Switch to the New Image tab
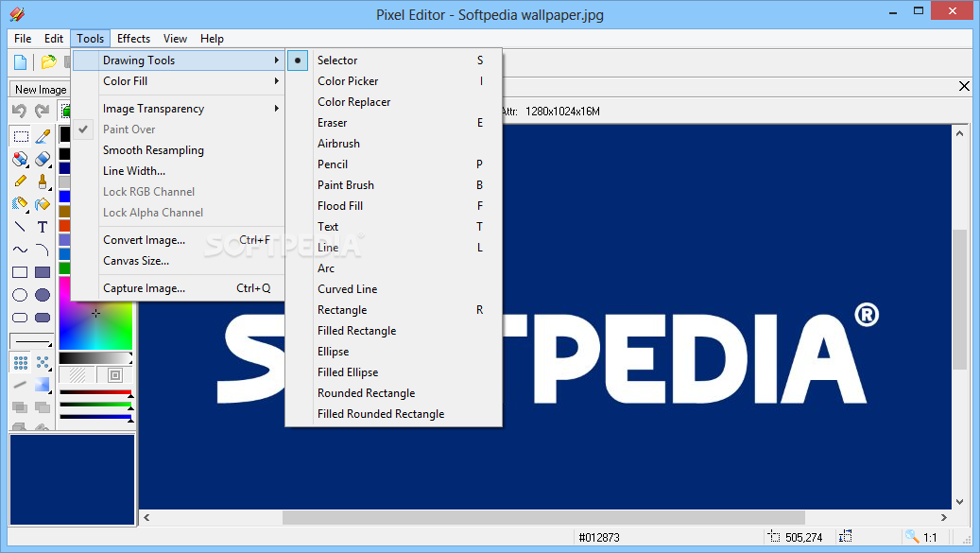This screenshot has width=980, height=553. (x=40, y=90)
